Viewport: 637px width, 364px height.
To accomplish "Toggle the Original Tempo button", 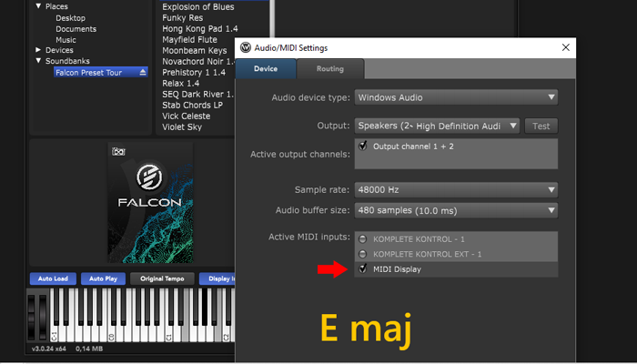I will coord(162,278).
